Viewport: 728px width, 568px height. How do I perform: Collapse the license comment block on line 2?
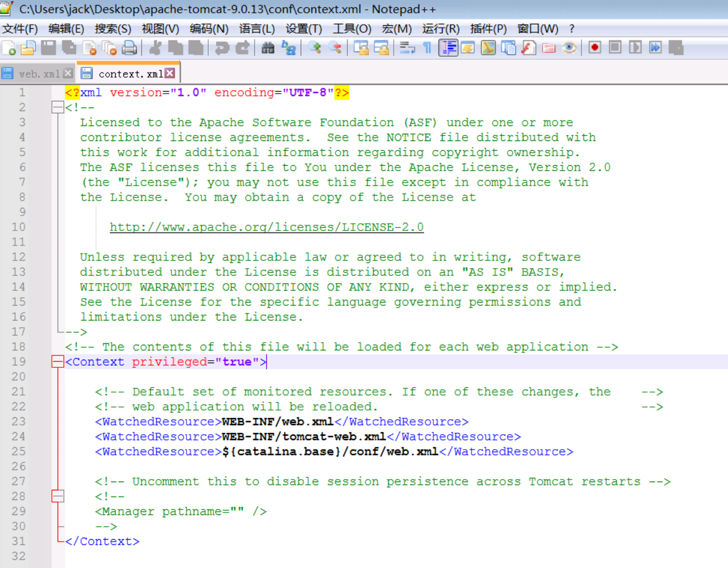(58, 108)
